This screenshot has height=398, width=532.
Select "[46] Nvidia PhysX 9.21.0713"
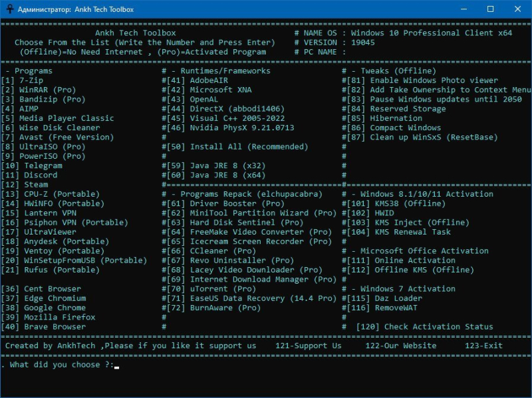tap(230, 128)
